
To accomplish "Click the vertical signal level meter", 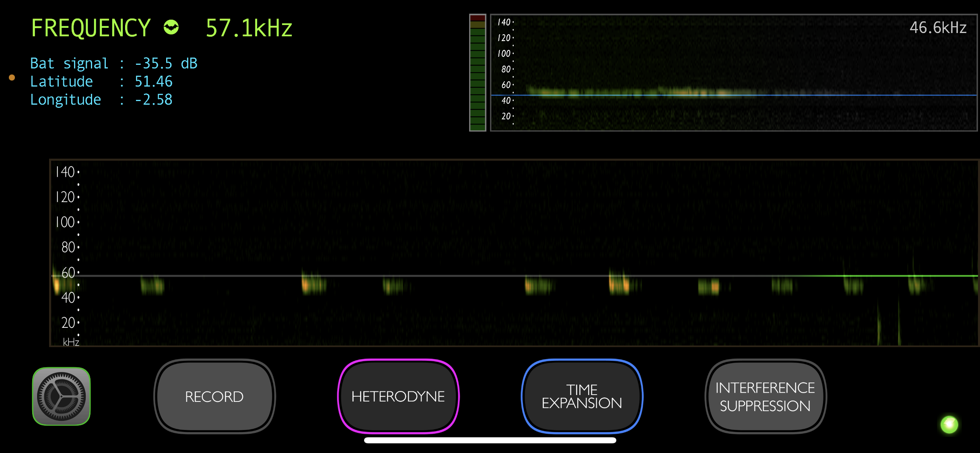I will point(478,72).
